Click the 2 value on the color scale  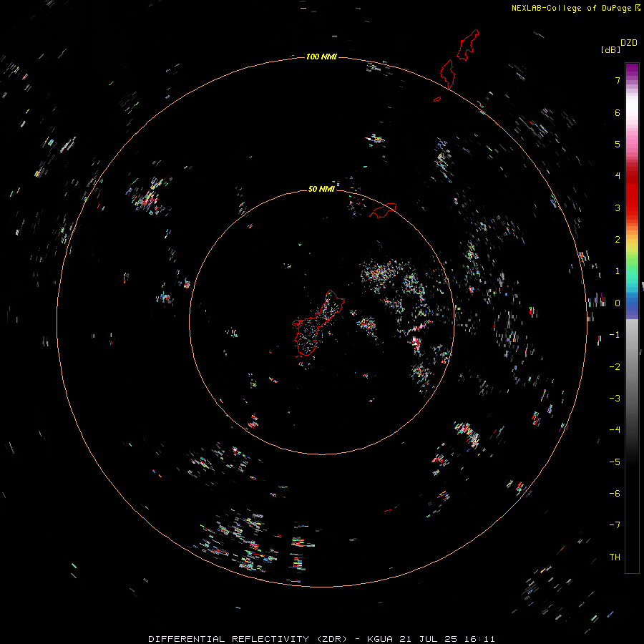click(618, 240)
